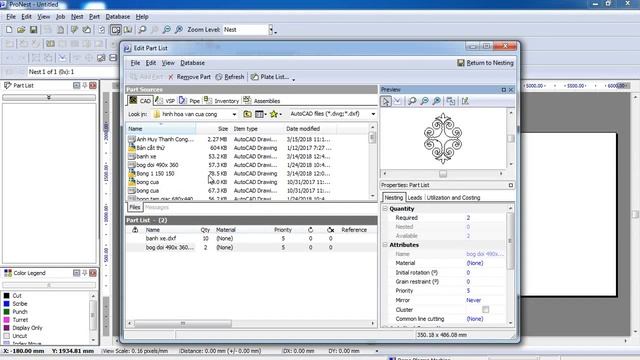This screenshot has width=640, height=360.
Task: Zoom window in the Preview toolbar
Action: 412,101
